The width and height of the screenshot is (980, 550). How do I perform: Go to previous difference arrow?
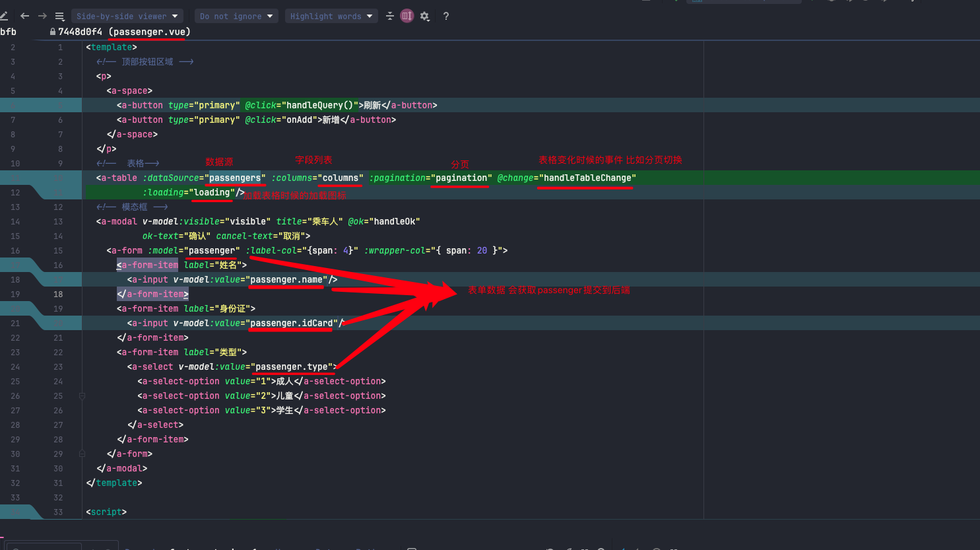25,16
